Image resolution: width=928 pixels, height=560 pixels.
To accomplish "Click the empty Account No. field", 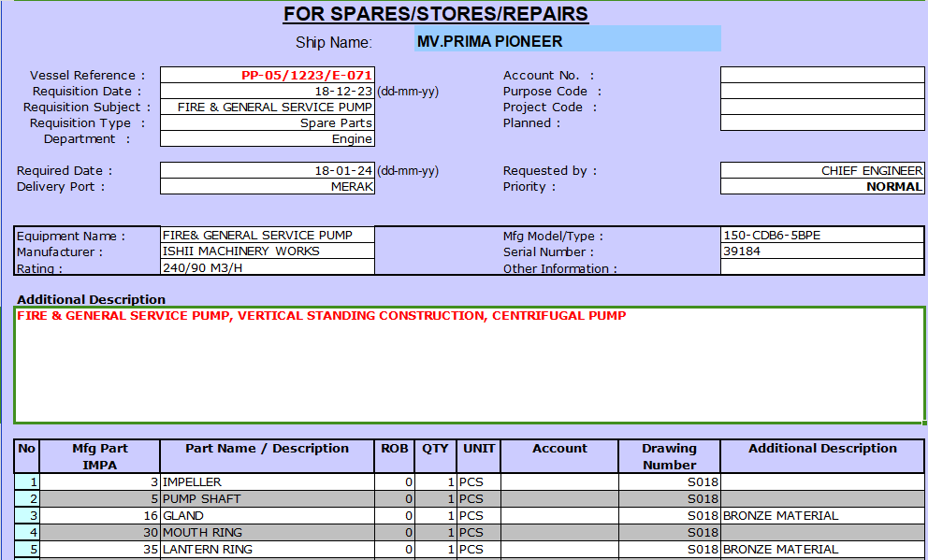I will coord(821,76).
